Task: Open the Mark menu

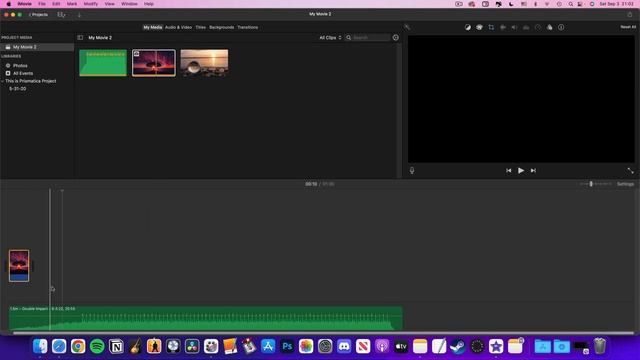Action: [72, 4]
